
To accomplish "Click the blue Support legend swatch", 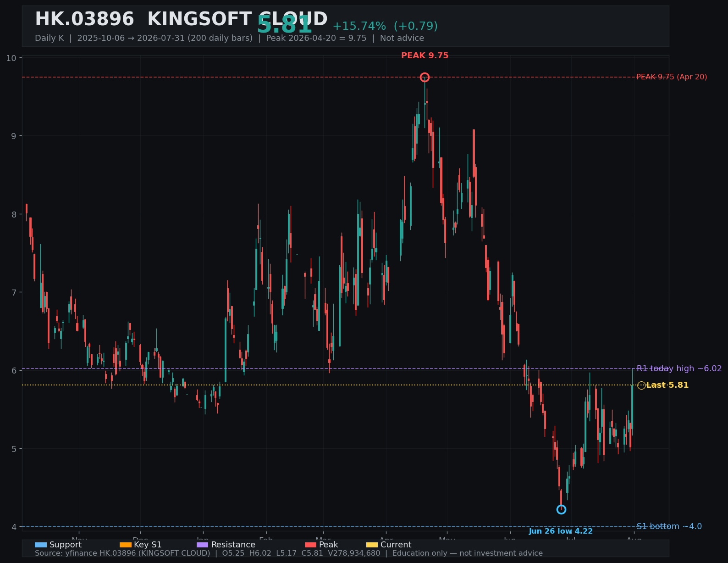I will 41,545.
